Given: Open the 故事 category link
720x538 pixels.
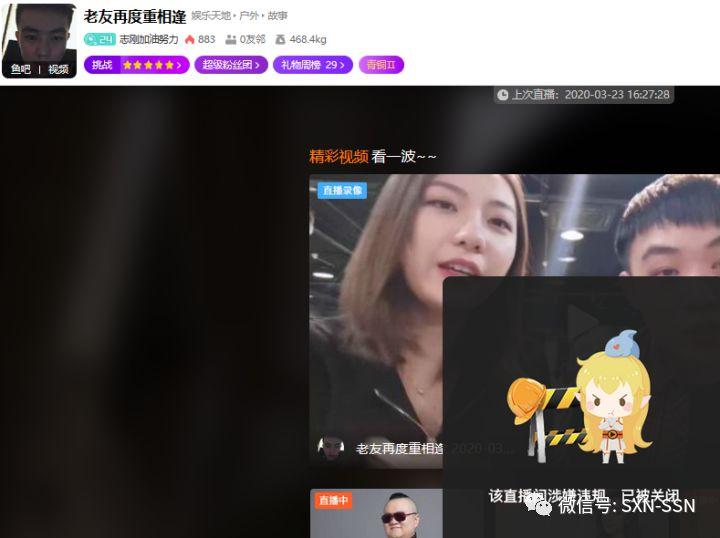Looking at the screenshot, I should pyautogui.click(x=277, y=16).
